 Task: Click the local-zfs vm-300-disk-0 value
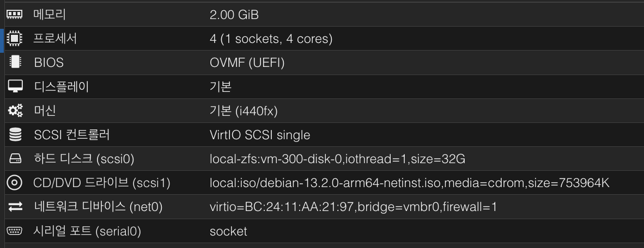[x=337, y=159]
